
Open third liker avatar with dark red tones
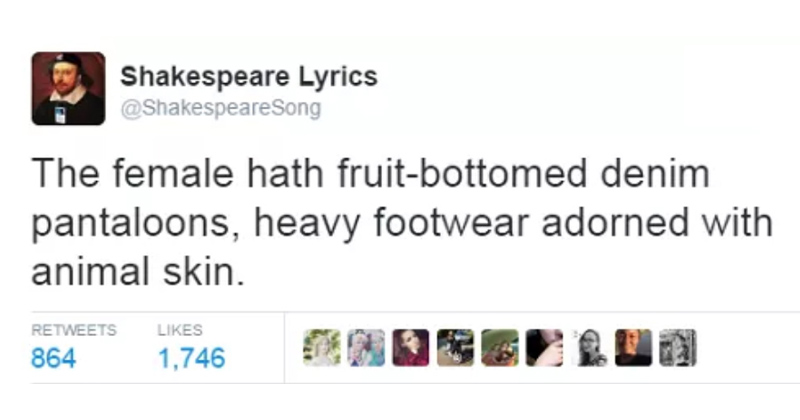pyautogui.click(x=410, y=347)
